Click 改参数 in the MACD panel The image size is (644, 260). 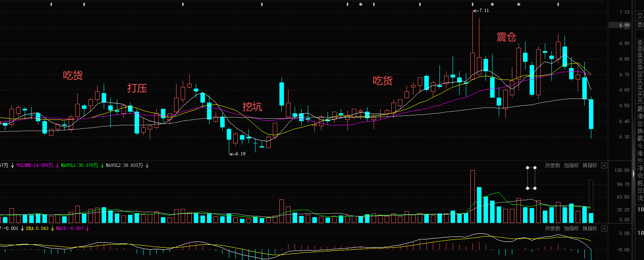coord(553,228)
